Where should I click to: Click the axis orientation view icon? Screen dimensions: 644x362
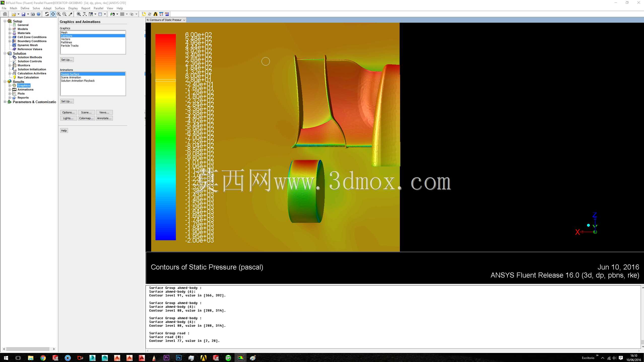[85, 14]
